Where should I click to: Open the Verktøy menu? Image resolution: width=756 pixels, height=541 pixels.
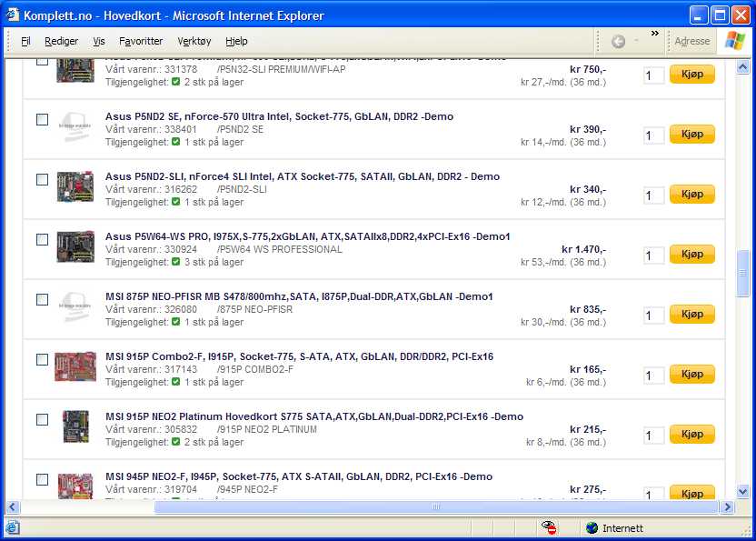194,41
